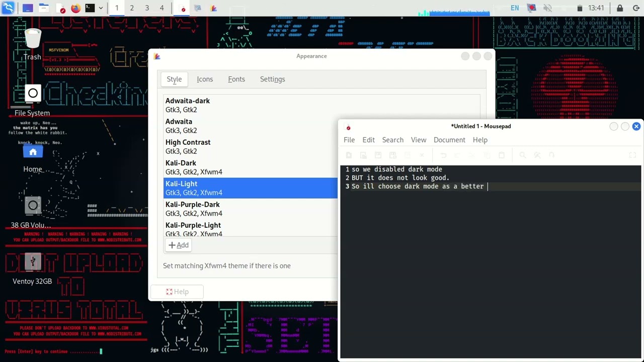Switch to the Style tab in Appearance
Screen dimensions: 644x362
click(174, 79)
